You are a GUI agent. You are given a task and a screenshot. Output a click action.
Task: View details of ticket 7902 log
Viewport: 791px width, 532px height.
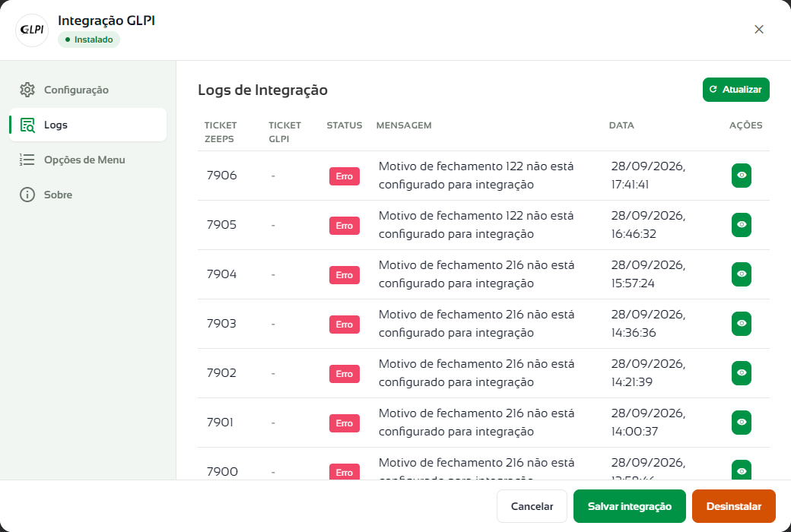(x=741, y=373)
